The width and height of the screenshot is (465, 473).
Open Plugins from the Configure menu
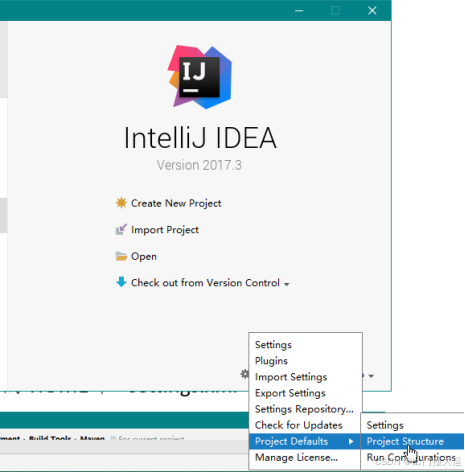(305, 361)
